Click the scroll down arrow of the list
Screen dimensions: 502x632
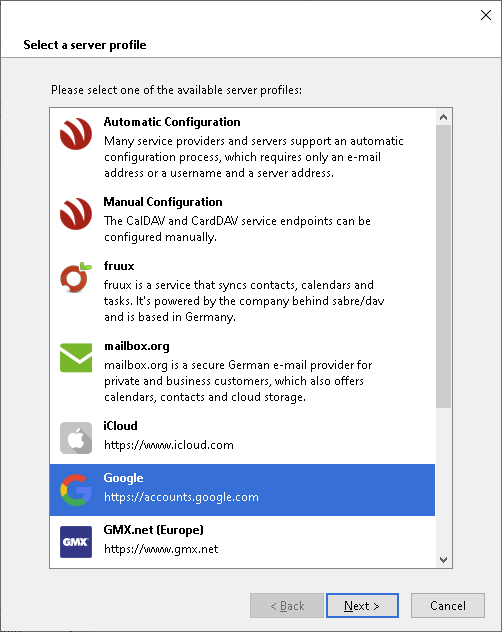[444, 559]
